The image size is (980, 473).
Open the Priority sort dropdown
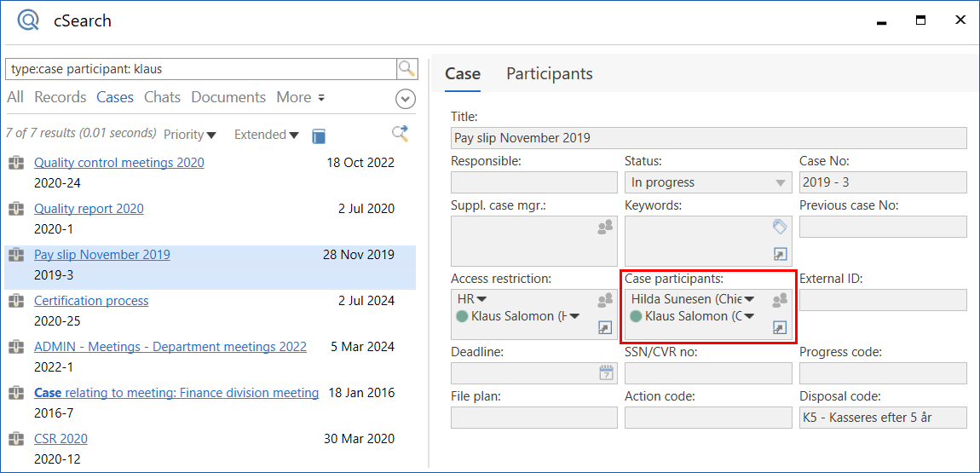coord(190,135)
